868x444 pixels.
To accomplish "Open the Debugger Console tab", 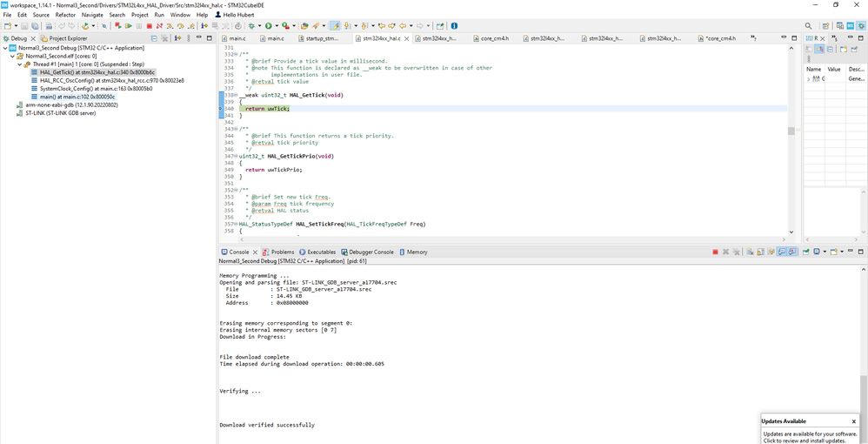I will coord(368,252).
